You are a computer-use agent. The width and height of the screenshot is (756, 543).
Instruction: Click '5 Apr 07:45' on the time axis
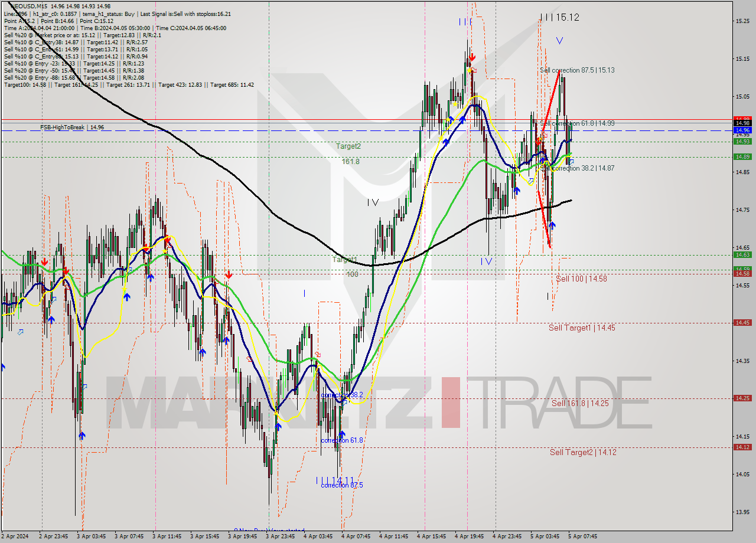pos(583,537)
